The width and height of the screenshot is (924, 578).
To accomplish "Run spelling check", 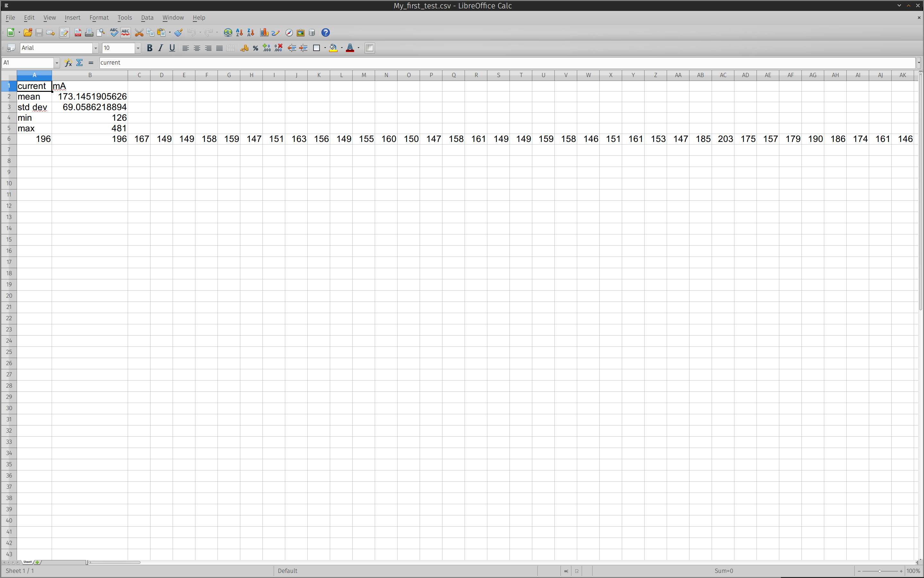I will tap(114, 32).
